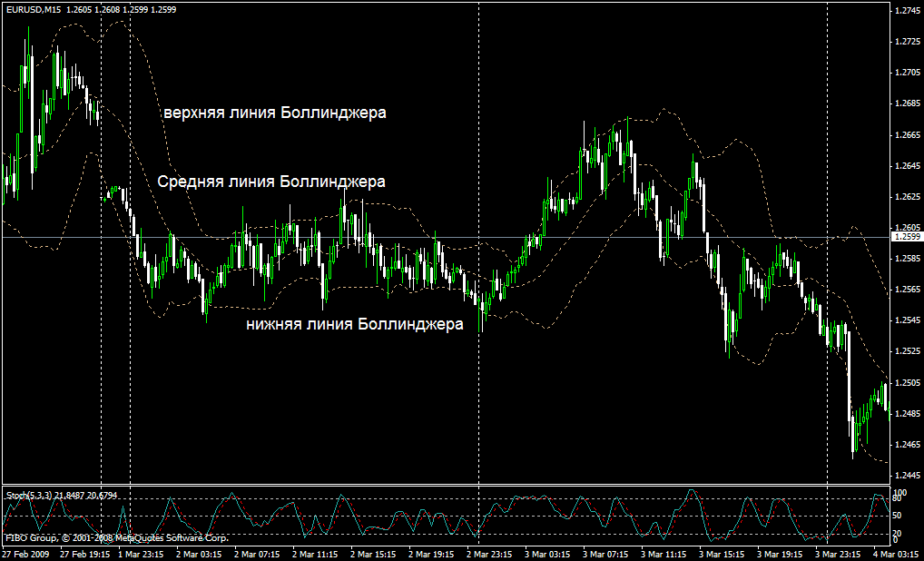Click the 1.2525 price scale value

coord(907,351)
